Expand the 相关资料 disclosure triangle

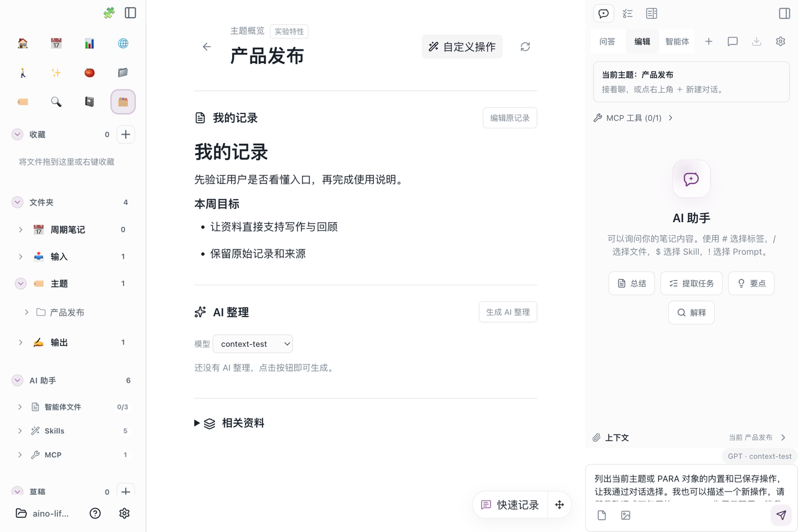click(197, 423)
